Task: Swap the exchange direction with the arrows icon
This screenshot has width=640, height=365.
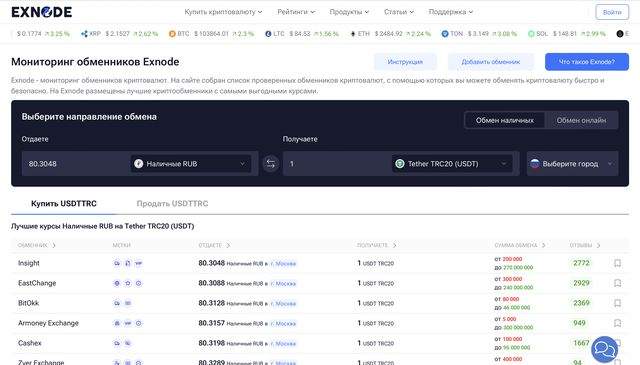Action: 271,164
